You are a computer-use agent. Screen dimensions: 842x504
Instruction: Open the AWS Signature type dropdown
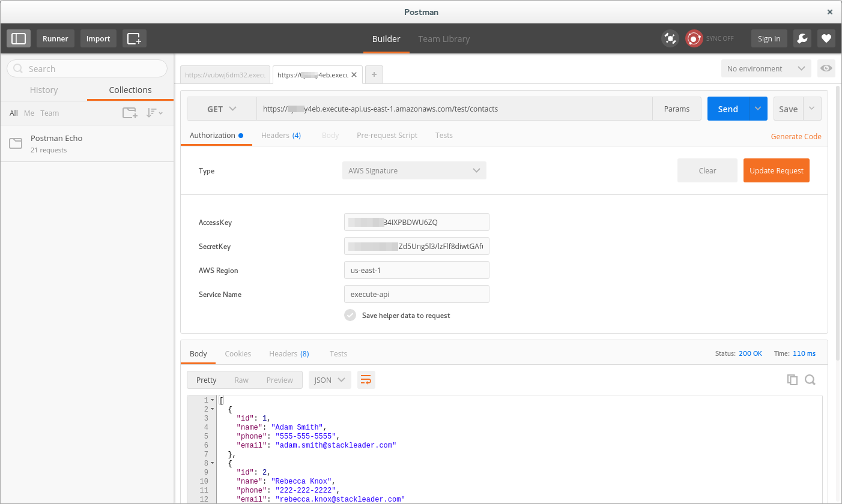[414, 170]
